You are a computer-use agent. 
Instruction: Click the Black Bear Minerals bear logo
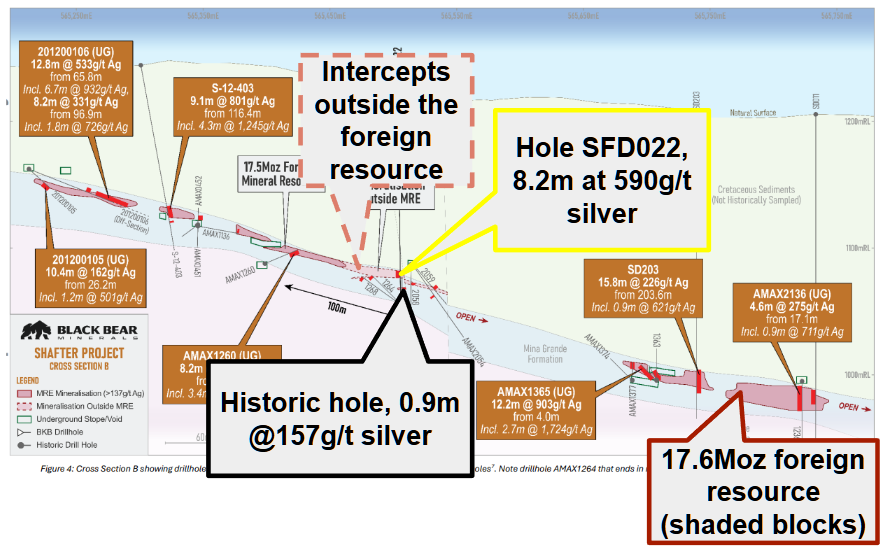click(x=36, y=331)
